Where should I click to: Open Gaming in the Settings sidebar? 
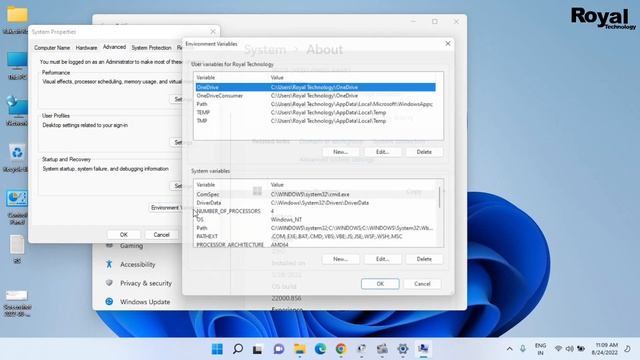(x=131, y=246)
